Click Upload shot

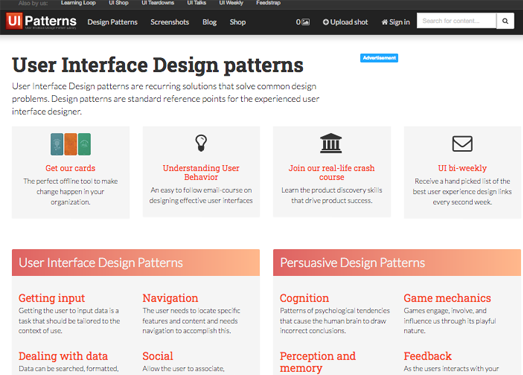coord(345,22)
